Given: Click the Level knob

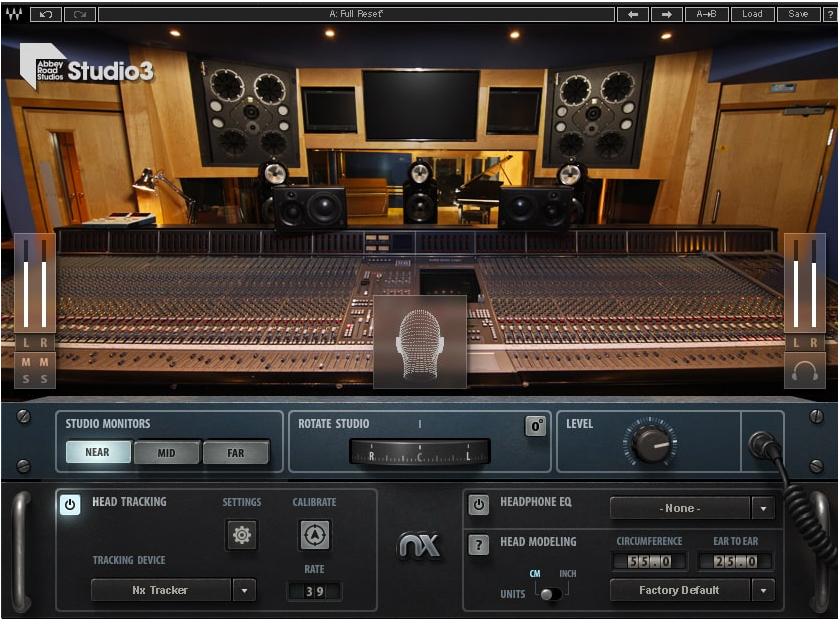Looking at the screenshot, I should tap(650, 443).
